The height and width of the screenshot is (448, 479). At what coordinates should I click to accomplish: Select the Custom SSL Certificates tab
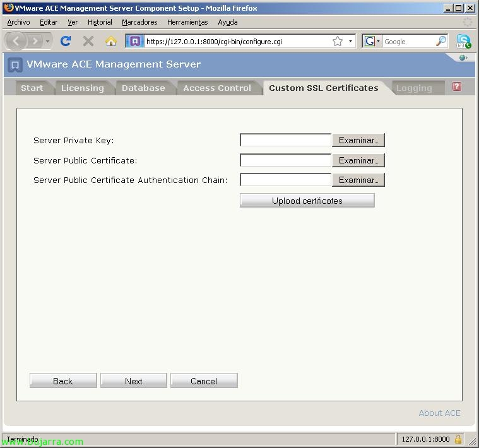point(324,88)
